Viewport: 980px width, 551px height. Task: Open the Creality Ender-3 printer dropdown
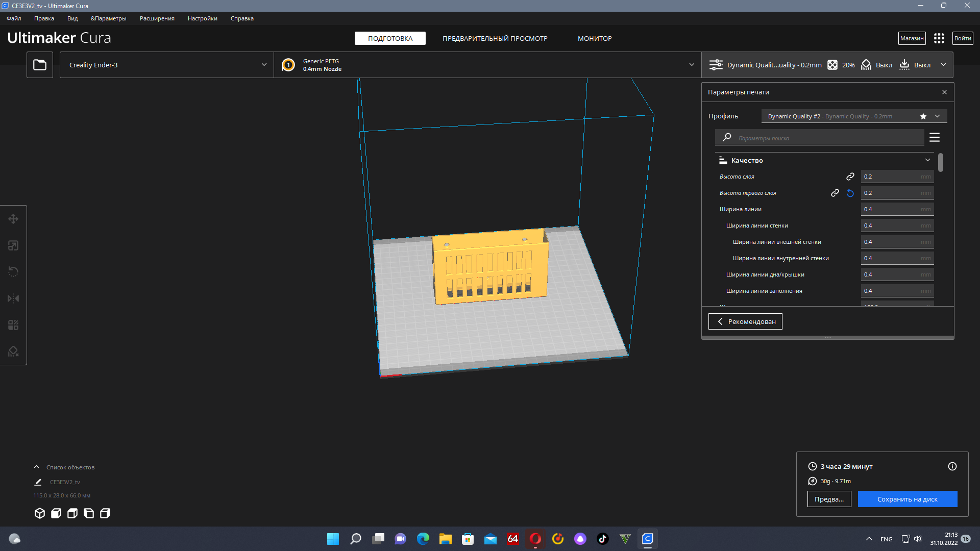pyautogui.click(x=167, y=65)
